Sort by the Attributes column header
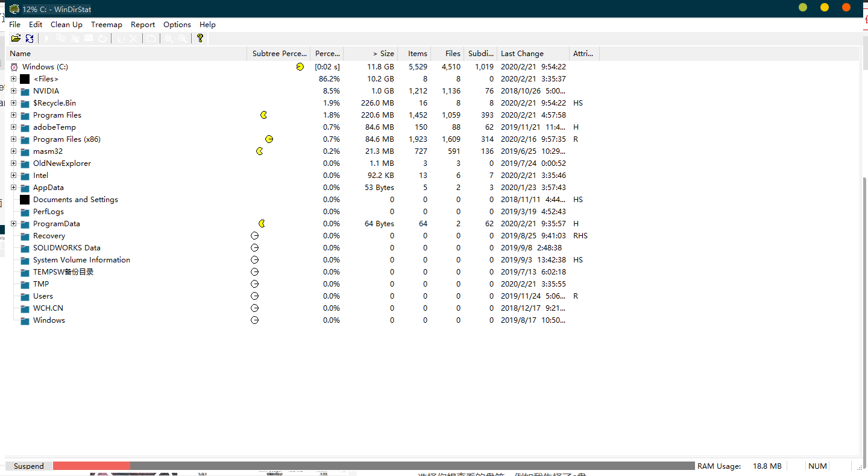 click(584, 54)
